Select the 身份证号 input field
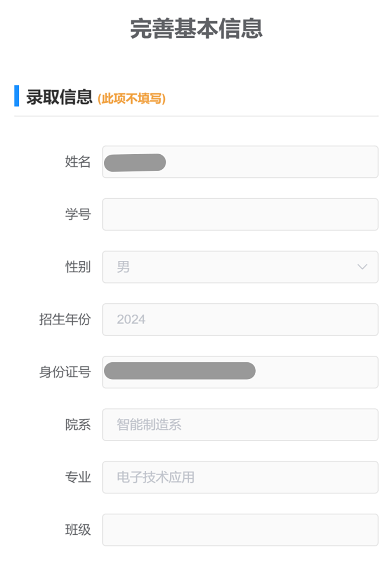The height and width of the screenshot is (563, 392). pyautogui.click(x=240, y=372)
